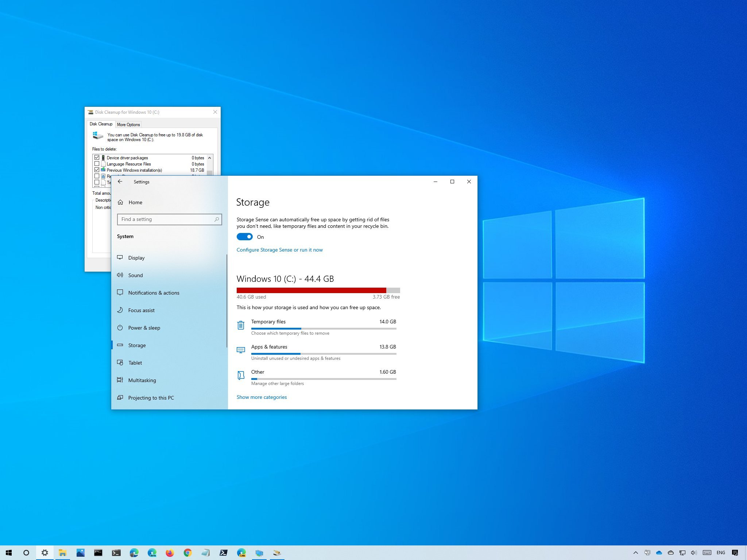Open the Disk Cleanup taskbar icon
Screen dimensions: 747x560
[x=277, y=553]
